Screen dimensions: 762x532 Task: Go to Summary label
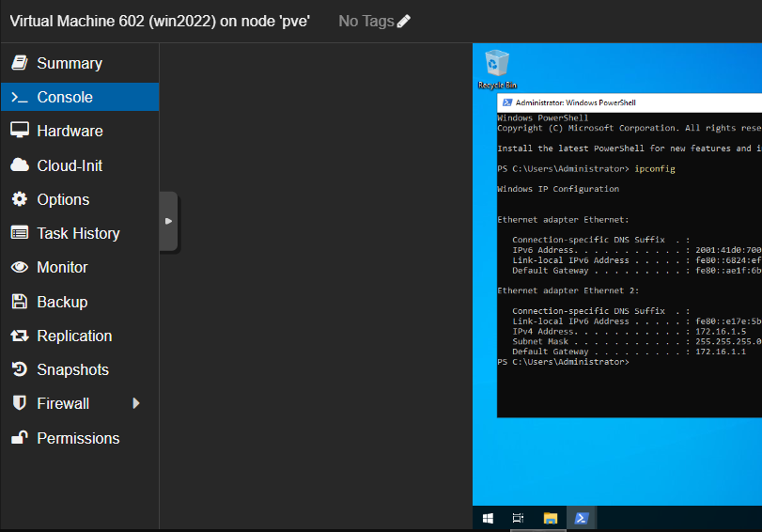pyautogui.click(x=70, y=63)
